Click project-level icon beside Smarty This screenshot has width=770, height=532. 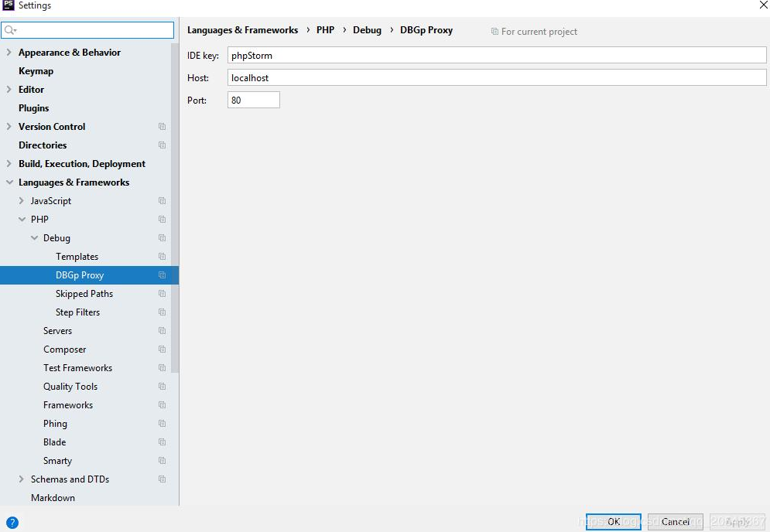[162, 461]
